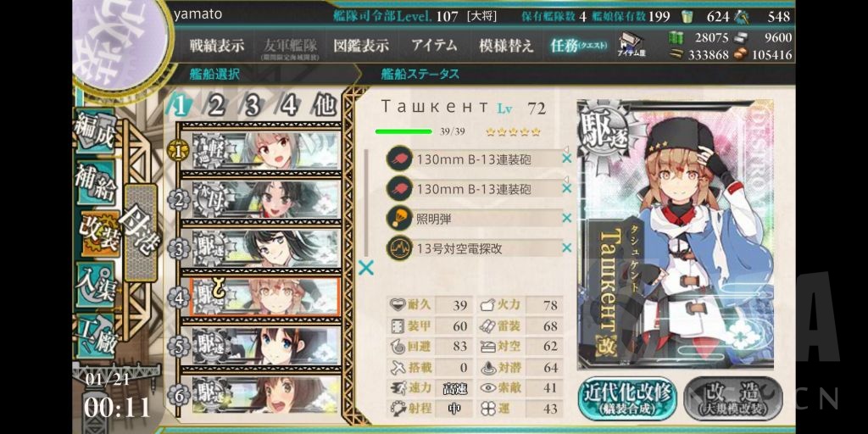Click the 13号対空電探改 radar equipment icon
This screenshot has width=868, height=434.
[399, 248]
